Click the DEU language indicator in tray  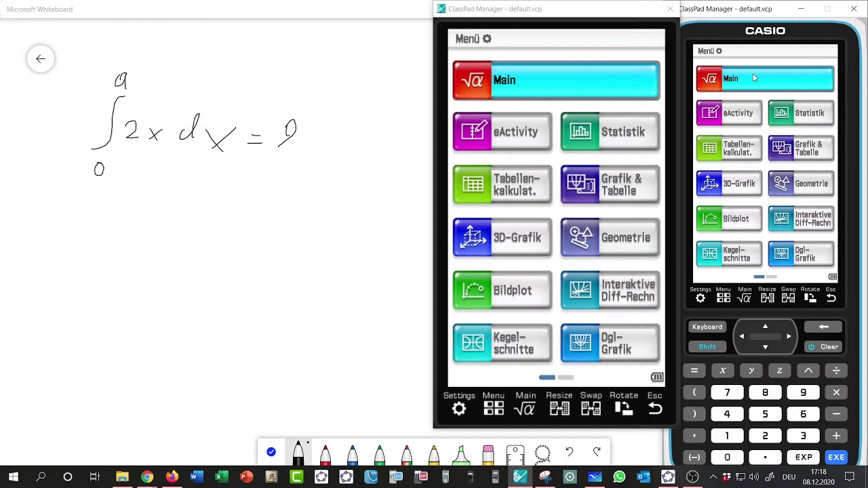click(789, 477)
